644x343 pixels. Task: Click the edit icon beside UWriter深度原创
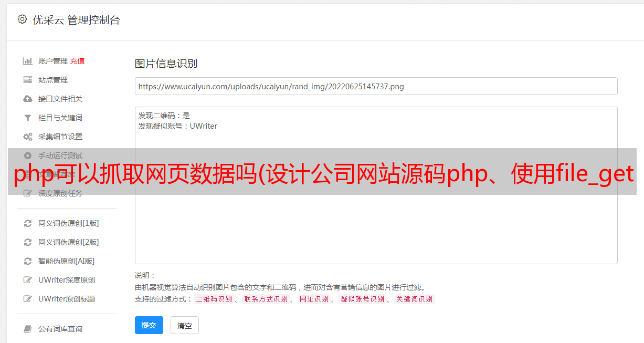28,280
